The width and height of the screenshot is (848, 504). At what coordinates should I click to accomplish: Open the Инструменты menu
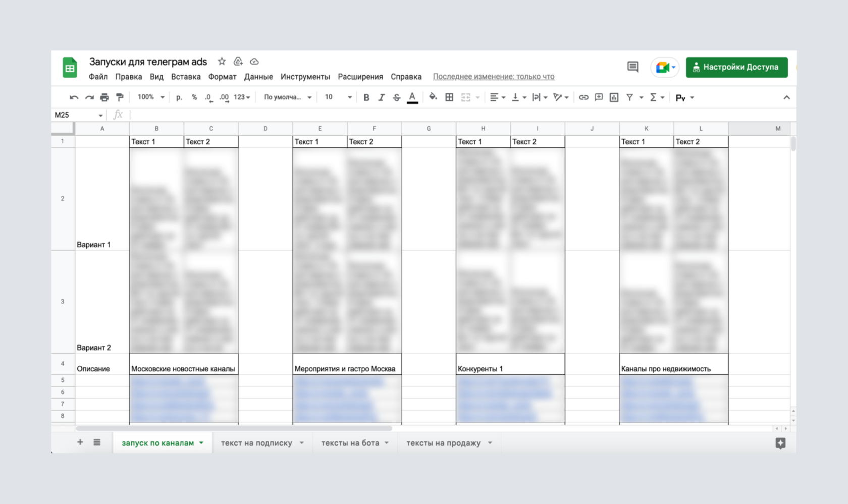coord(305,77)
